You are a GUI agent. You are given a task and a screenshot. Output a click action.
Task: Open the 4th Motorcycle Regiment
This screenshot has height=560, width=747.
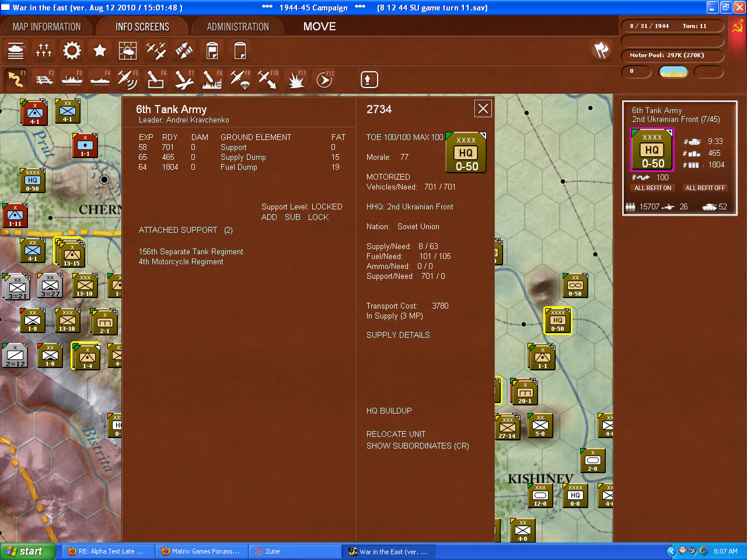(181, 261)
